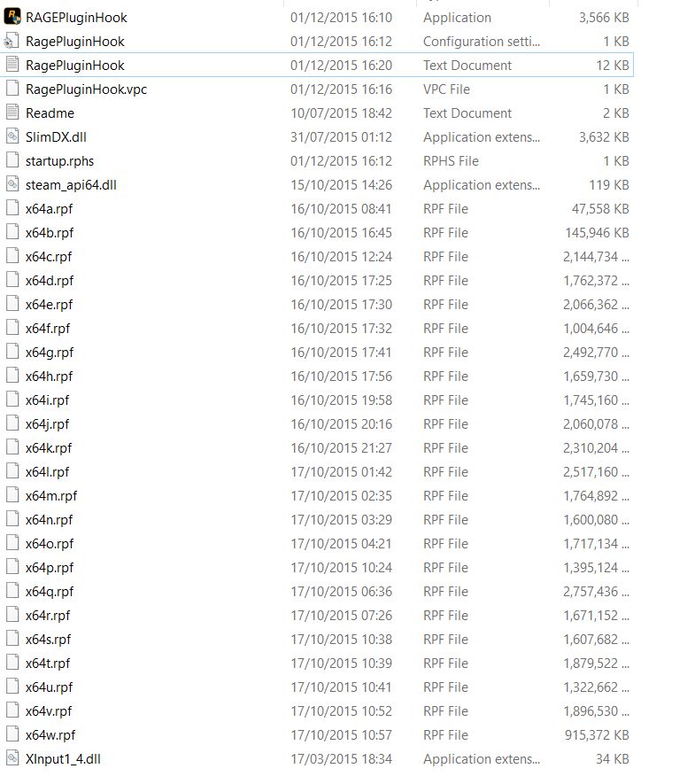The image size is (695, 784).
Task: Click the Configuration setti... type cell
Action: point(482,42)
